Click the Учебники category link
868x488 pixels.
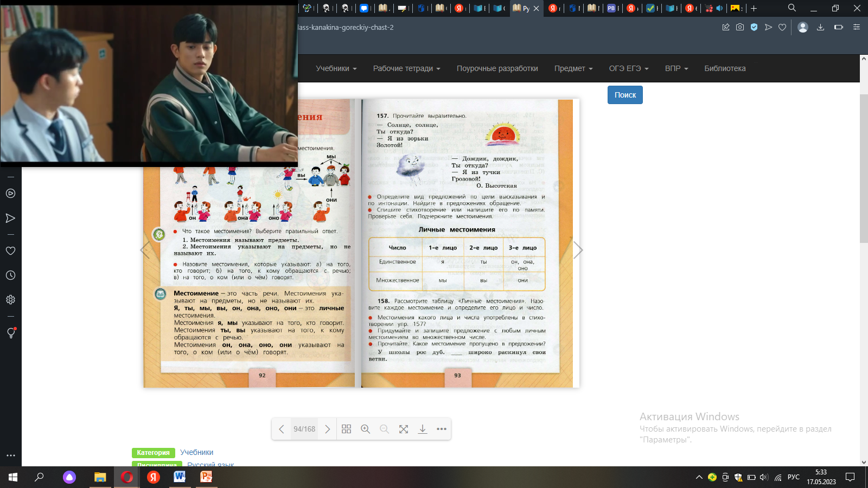(x=196, y=452)
